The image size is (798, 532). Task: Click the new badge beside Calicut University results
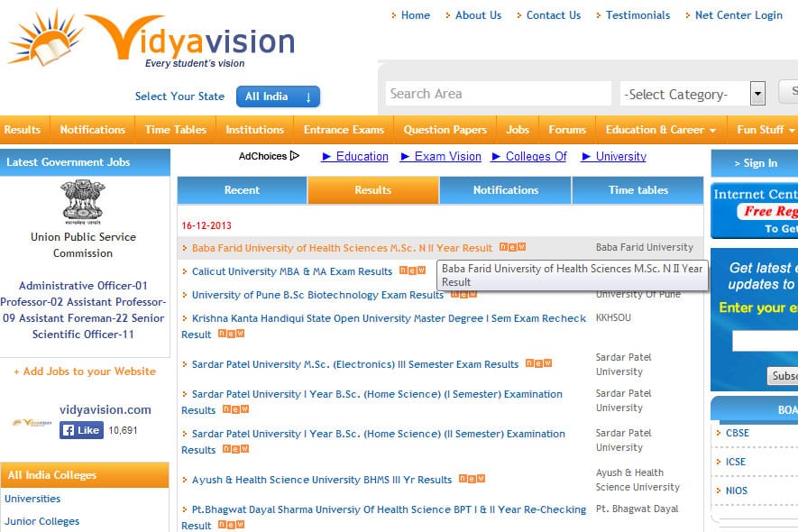tap(412, 271)
